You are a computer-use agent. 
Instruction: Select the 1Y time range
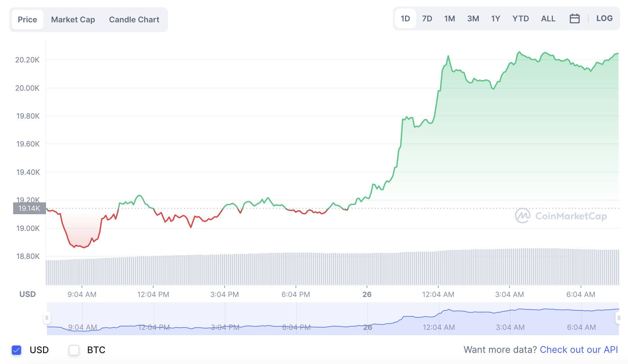(495, 19)
